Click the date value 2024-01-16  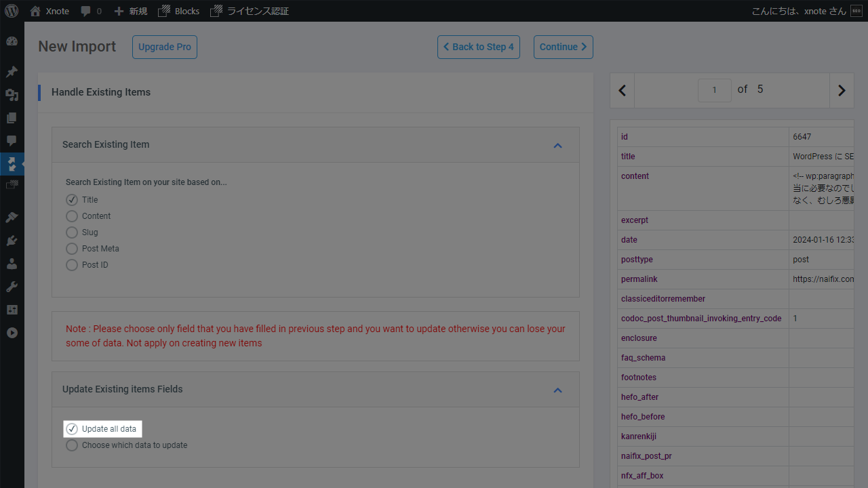pyautogui.click(x=823, y=240)
